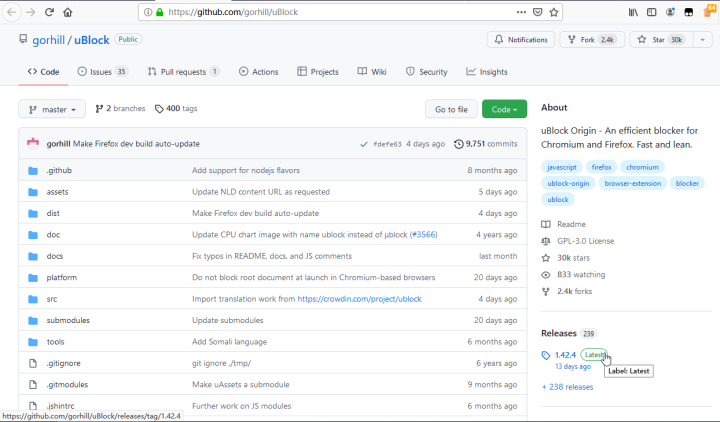The width and height of the screenshot is (720, 422).
Task: Click the browser Back arrow button
Action: click(12, 12)
